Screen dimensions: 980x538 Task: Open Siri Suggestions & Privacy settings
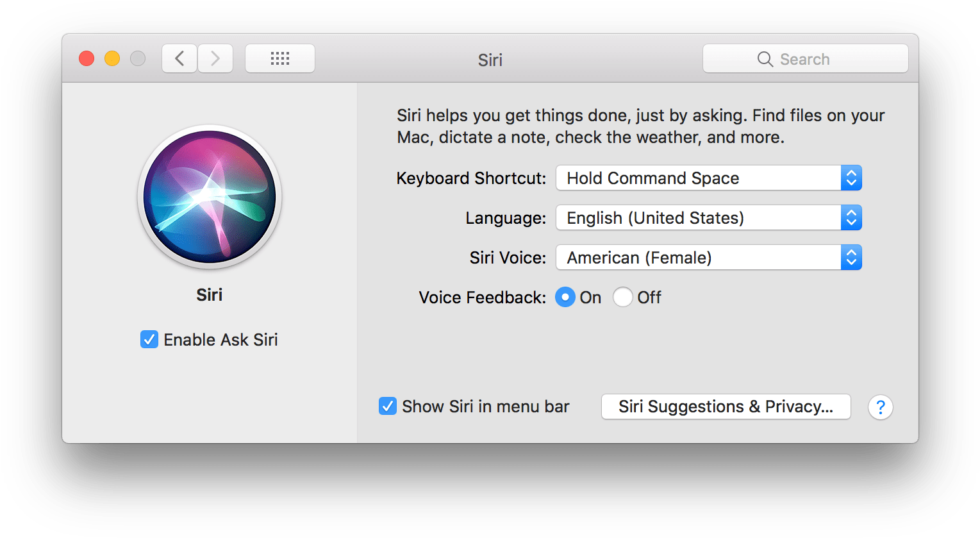coord(726,407)
